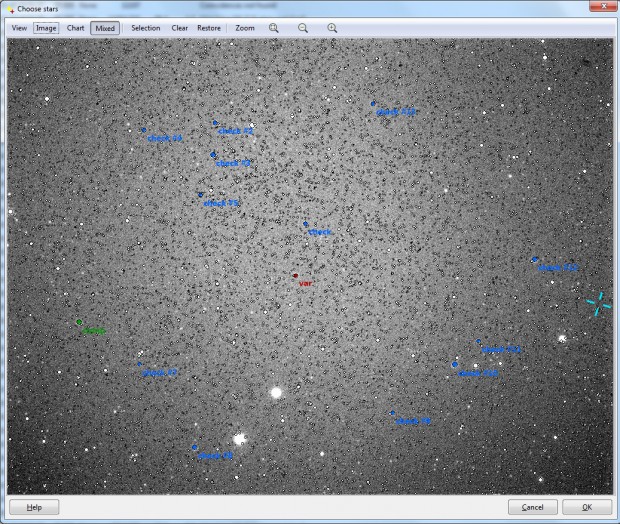Click the 'Choose stars' window title

pos(38,9)
